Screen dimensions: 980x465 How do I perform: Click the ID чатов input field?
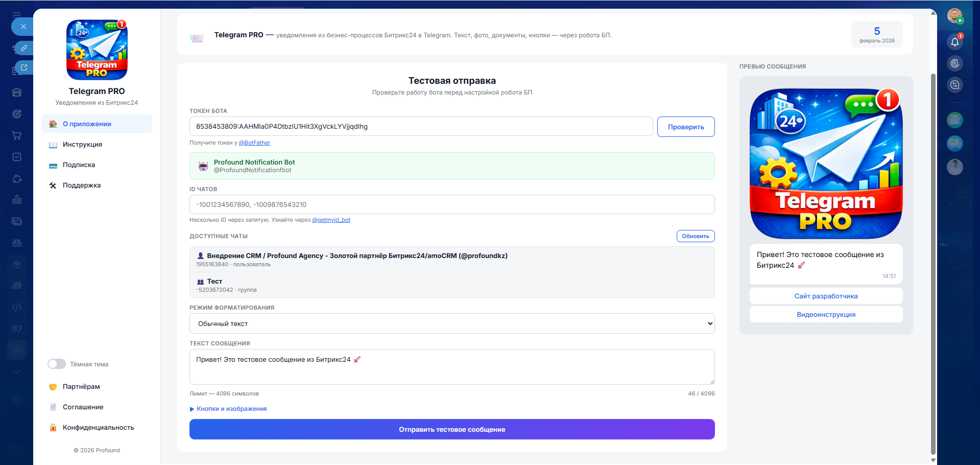pyautogui.click(x=451, y=204)
